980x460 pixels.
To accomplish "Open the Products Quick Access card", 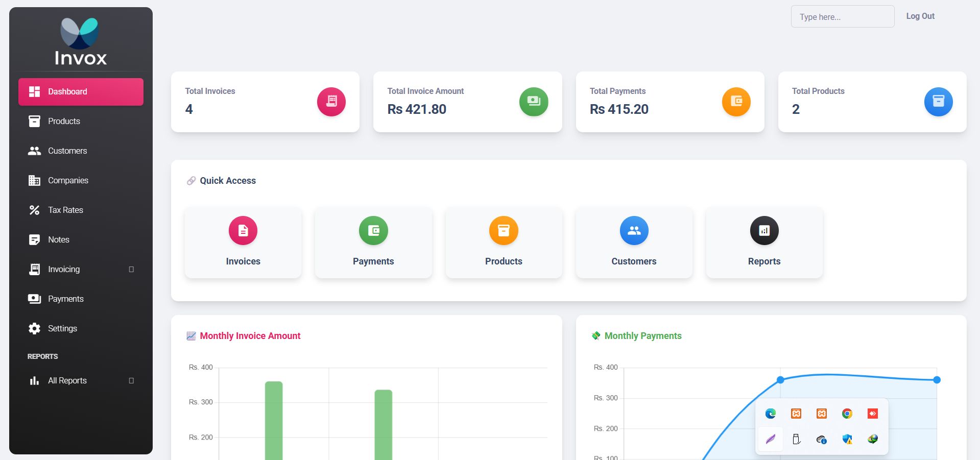I will (x=504, y=243).
